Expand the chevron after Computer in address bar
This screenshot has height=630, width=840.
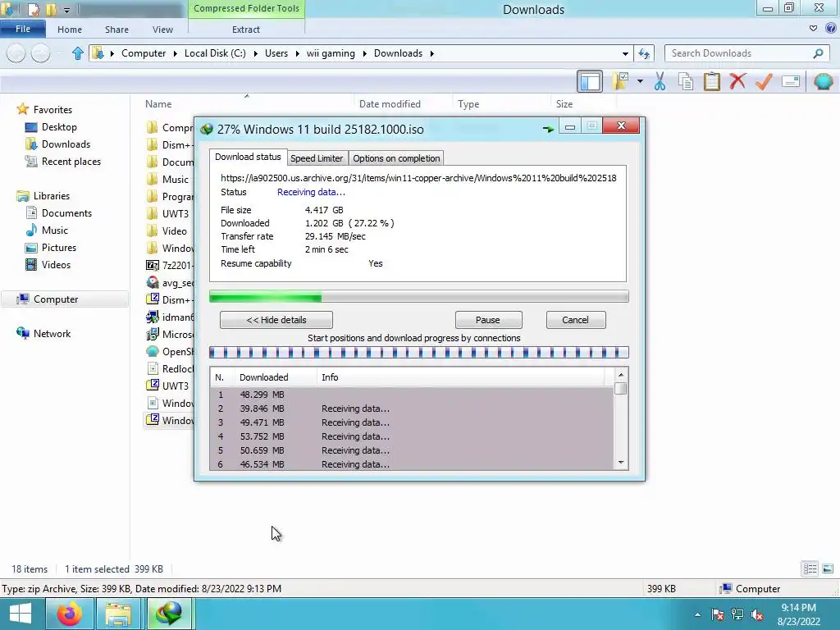(176, 53)
